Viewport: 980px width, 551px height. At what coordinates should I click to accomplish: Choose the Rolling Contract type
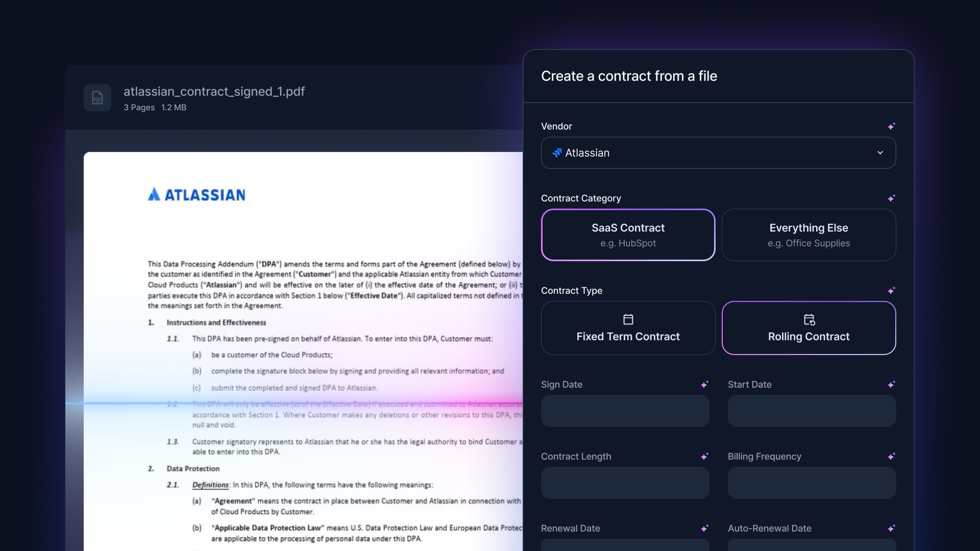[x=808, y=328]
